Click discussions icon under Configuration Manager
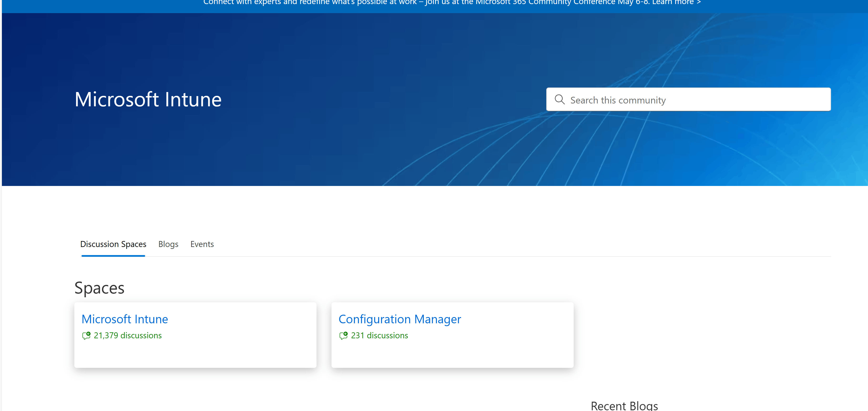 click(x=343, y=335)
